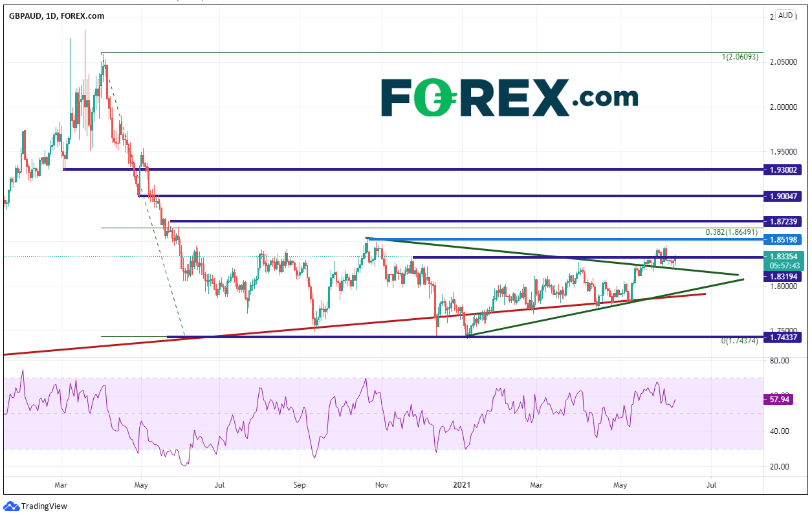Click the current price label 1.83354
The height and width of the screenshot is (518, 812).
coord(784,256)
